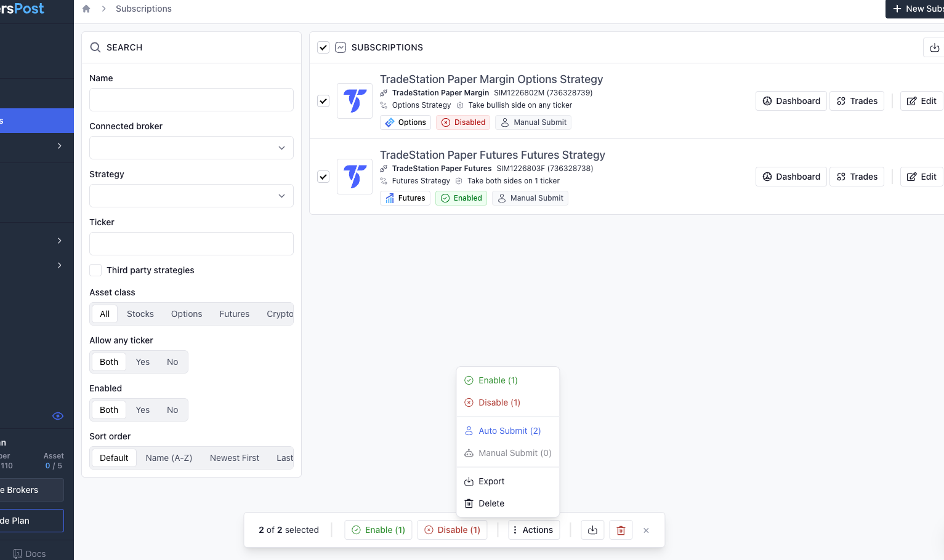
Task: Enable the Third party strategies checkbox
Action: (95, 270)
